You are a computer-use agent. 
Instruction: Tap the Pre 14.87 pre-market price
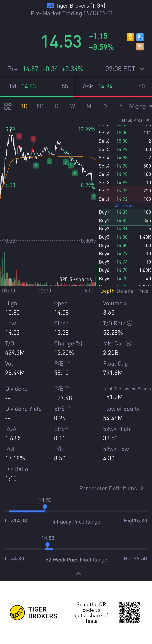tap(30, 69)
